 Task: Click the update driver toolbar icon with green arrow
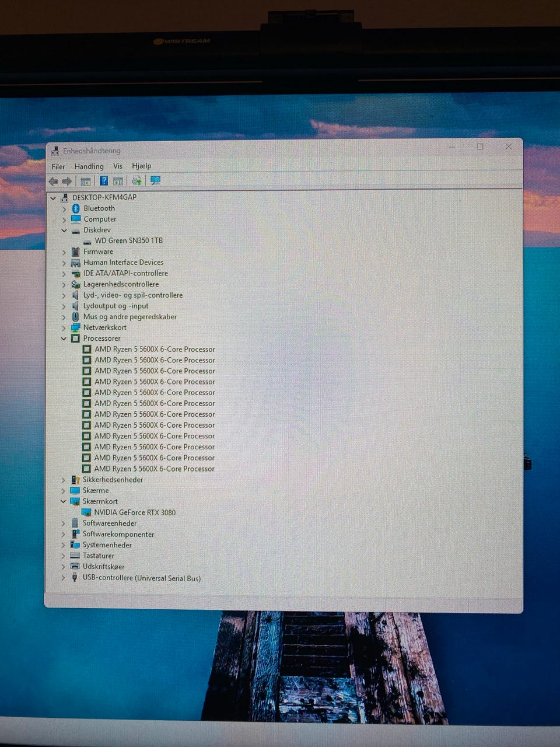(136, 181)
